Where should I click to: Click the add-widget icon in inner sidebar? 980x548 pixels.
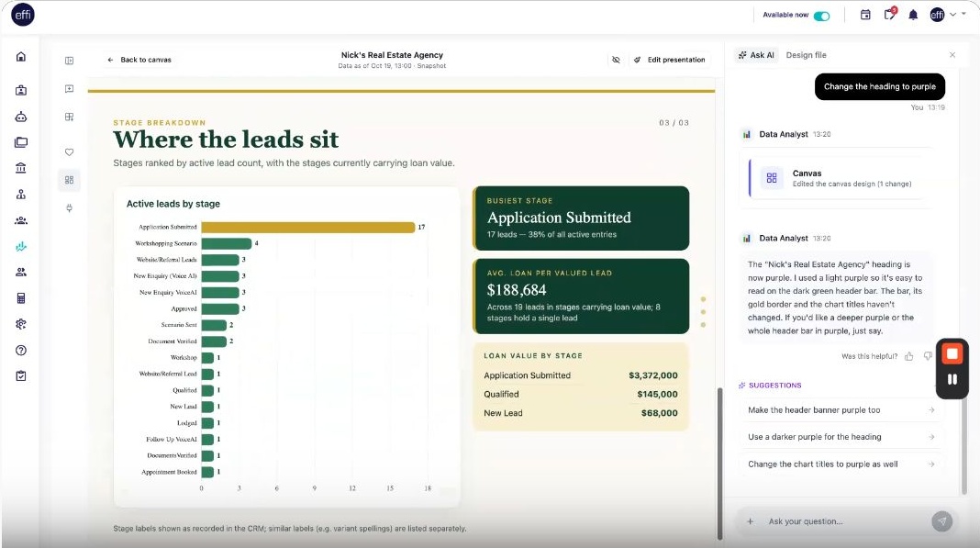(70, 117)
